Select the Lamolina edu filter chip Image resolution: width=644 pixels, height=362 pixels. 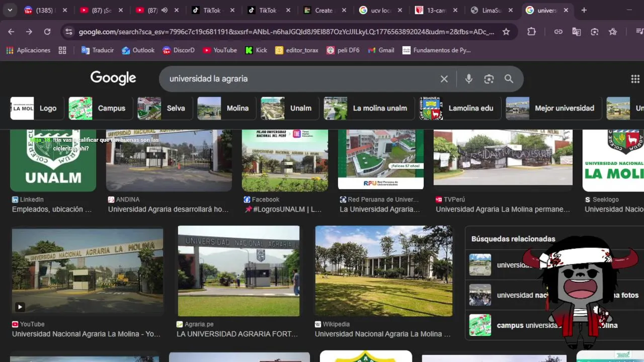click(460, 108)
